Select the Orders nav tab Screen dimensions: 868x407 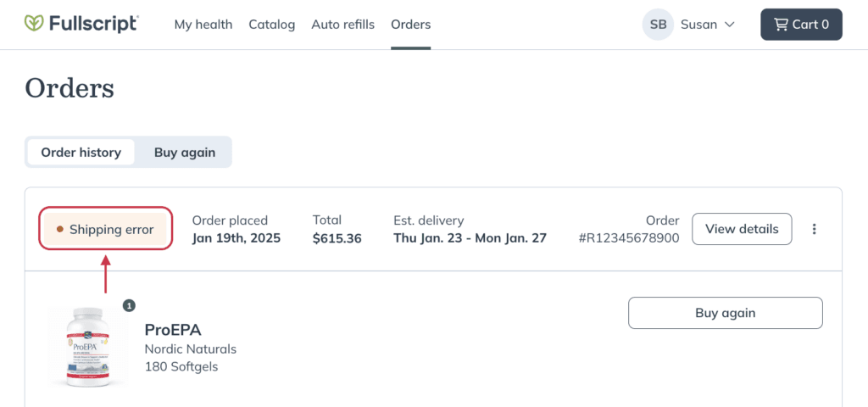pos(411,25)
